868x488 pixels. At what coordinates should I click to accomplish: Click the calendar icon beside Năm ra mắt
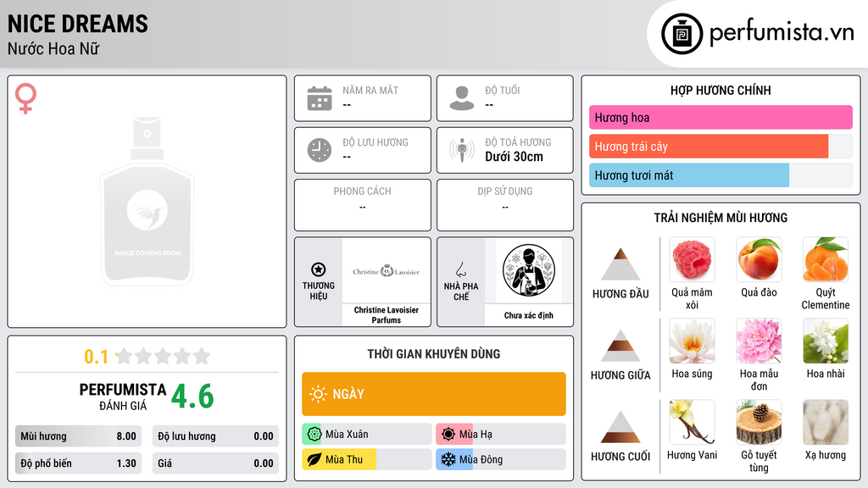coord(320,98)
